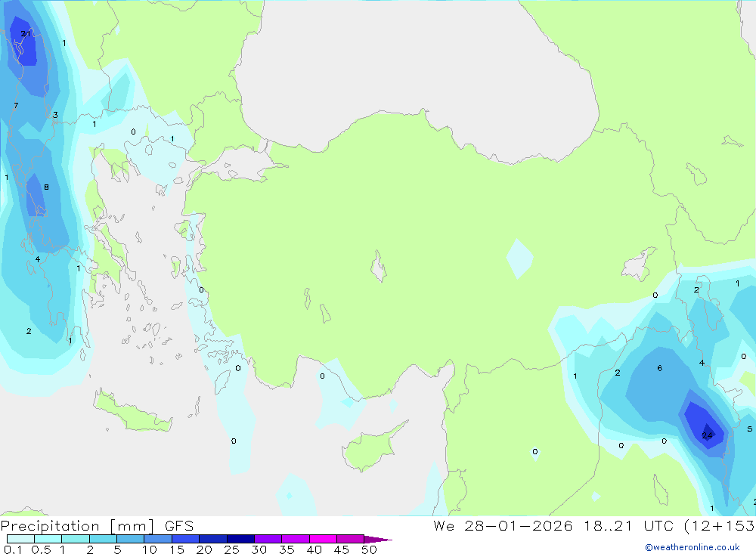Pick the 25–30 mm navy legend cell

[240, 539]
